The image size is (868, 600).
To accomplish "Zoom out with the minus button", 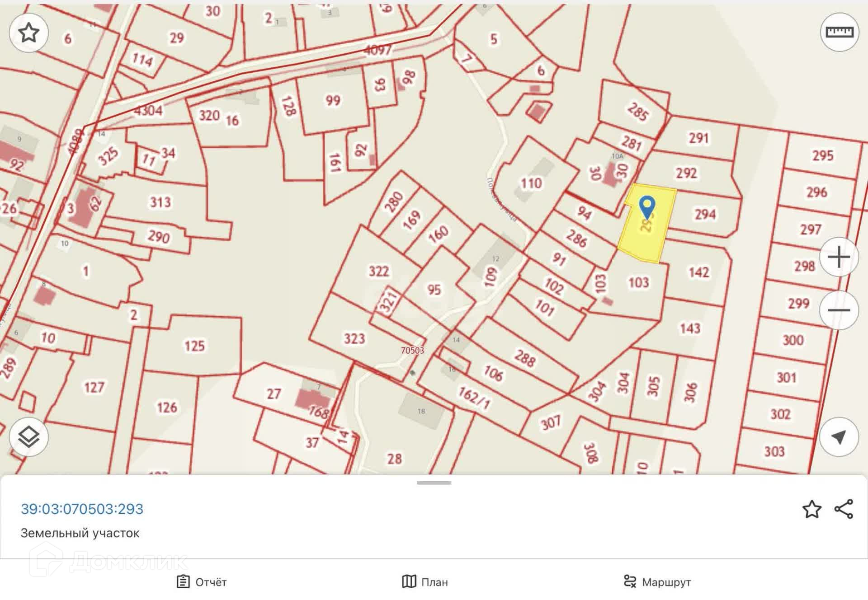I will click(839, 310).
